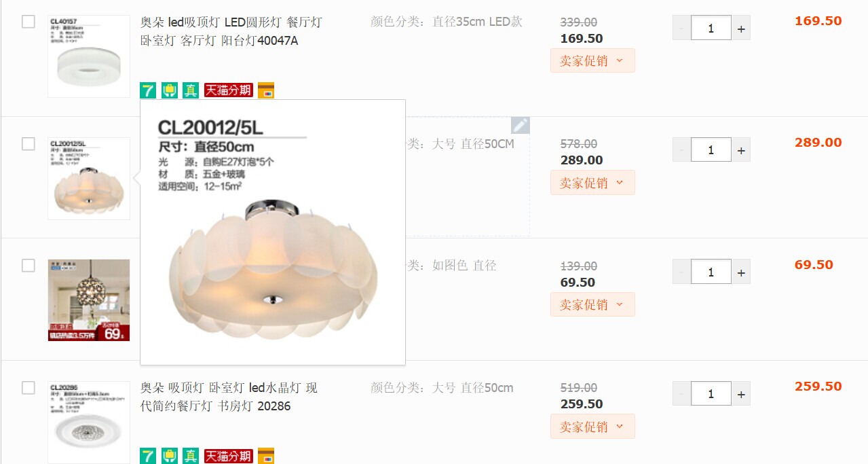The height and width of the screenshot is (464, 868).
Task: Click the green 真 badge under 20286 lamp
Action: click(191, 456)
